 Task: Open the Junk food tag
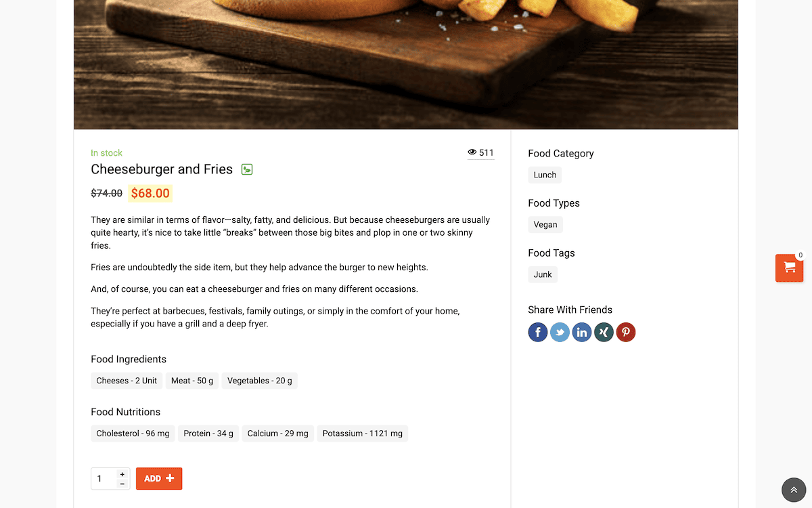click(543, 274)
